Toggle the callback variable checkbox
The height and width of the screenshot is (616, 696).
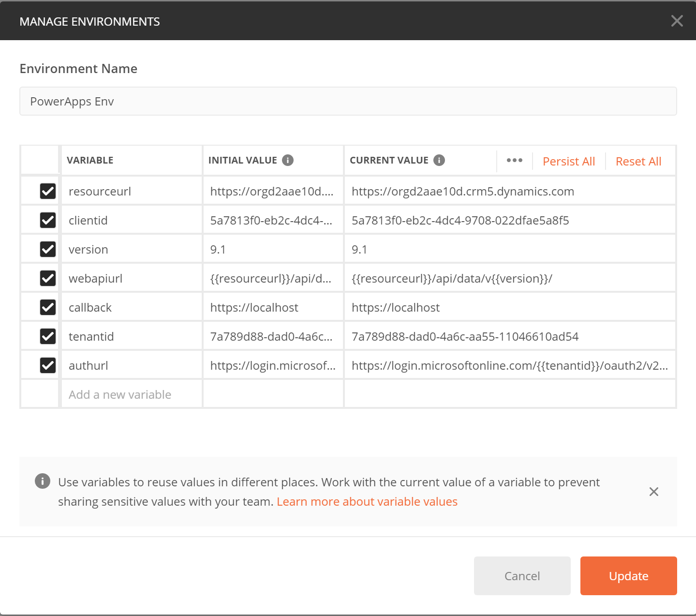[x=48, y=307]
